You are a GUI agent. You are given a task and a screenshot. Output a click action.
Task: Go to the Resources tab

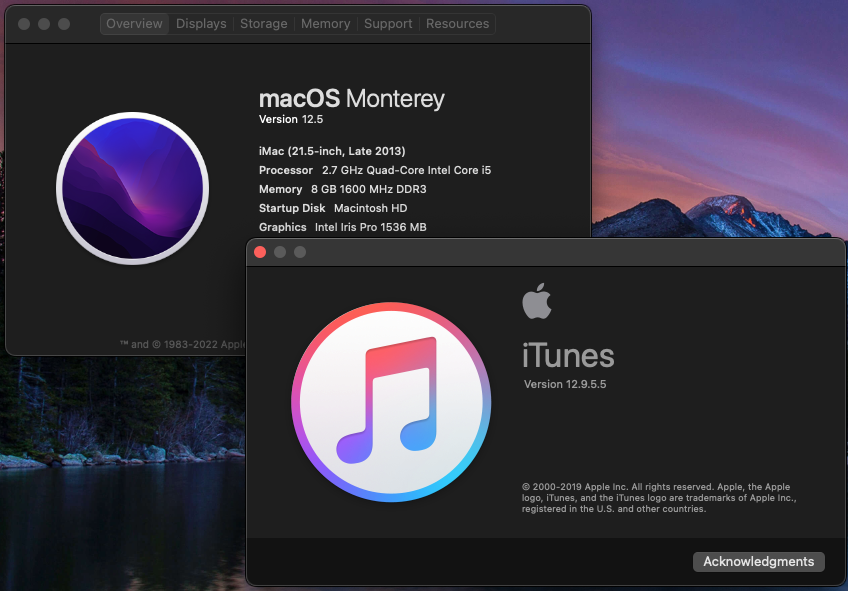click(x=458, y=24)
